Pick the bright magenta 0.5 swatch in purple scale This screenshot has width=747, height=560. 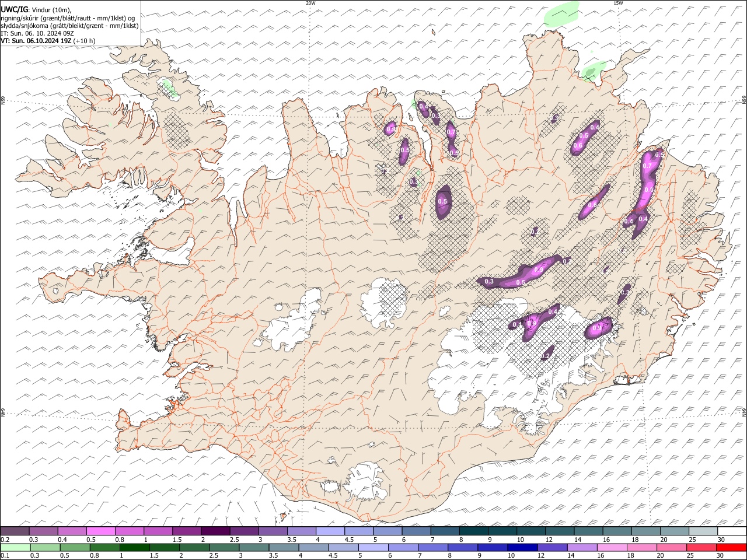(100, 531)
